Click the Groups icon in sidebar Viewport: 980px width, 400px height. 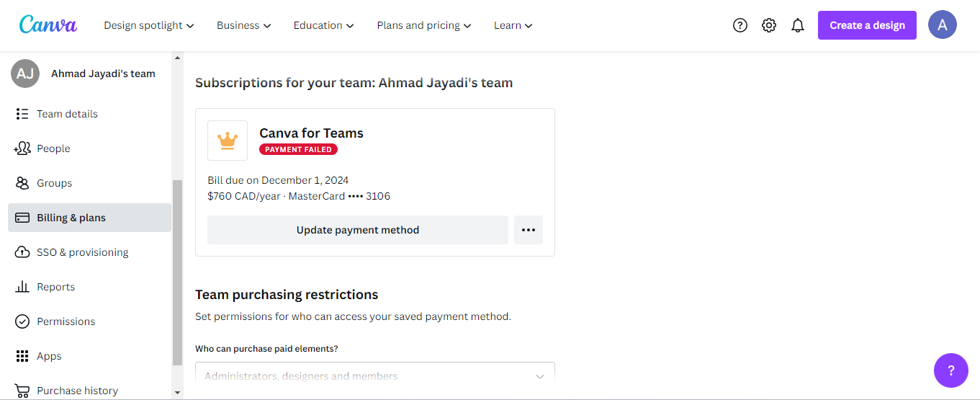click(x=22, y=183)
